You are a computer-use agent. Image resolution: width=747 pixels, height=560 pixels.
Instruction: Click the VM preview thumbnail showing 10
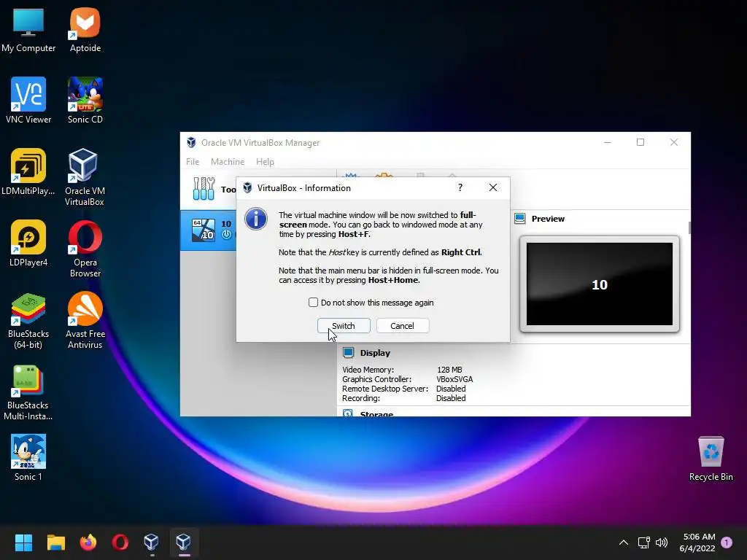click(x=600, y=284)
